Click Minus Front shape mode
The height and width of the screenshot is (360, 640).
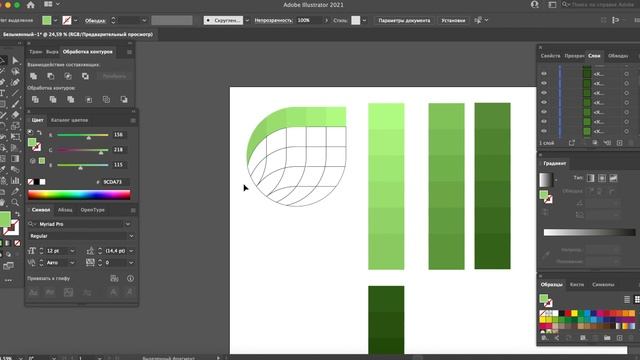pos(51,76)
